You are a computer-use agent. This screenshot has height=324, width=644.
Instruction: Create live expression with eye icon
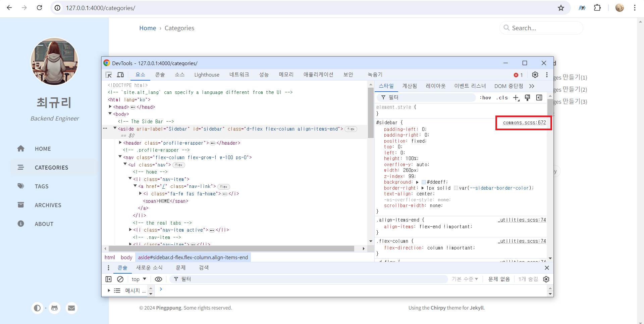tap(158, 279)
